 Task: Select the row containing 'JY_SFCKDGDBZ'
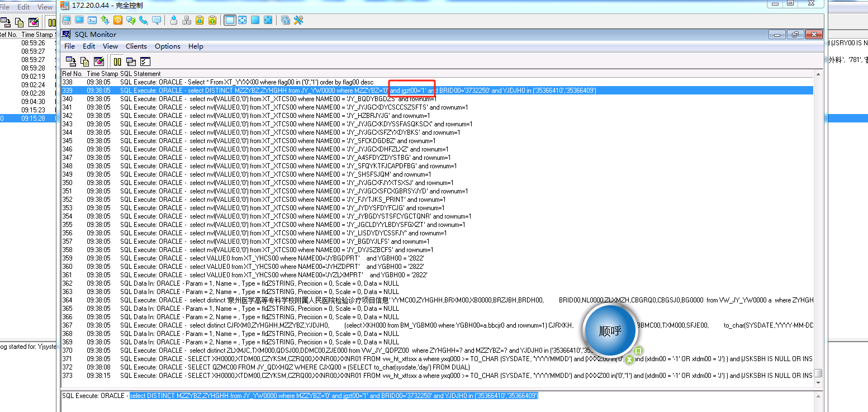[x=437, y=141]
